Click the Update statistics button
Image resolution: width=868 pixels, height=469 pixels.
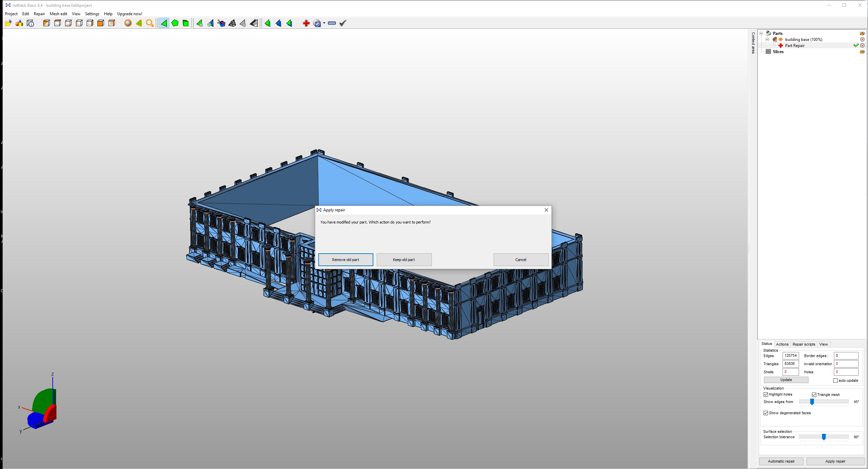click(x=786, y=380)
